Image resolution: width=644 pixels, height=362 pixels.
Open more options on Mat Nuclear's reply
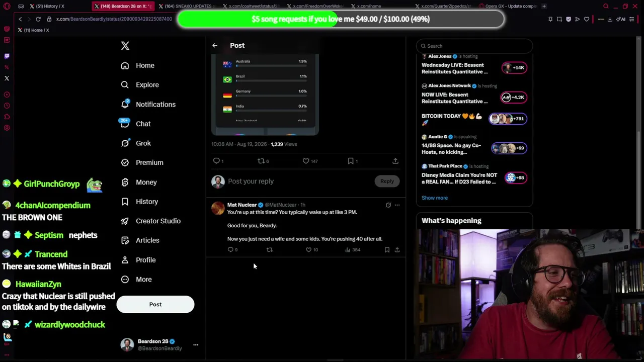point(397,205)
